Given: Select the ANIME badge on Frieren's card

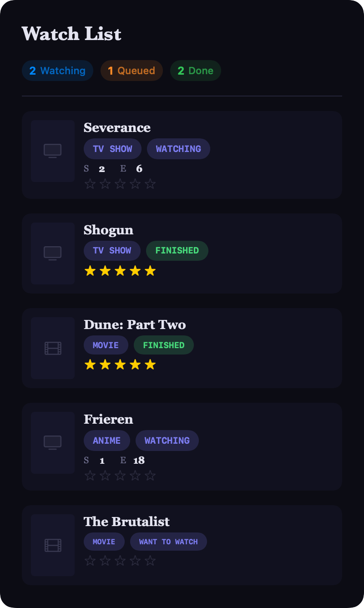Looking at the screenshot, I should (x=106, y=441).
